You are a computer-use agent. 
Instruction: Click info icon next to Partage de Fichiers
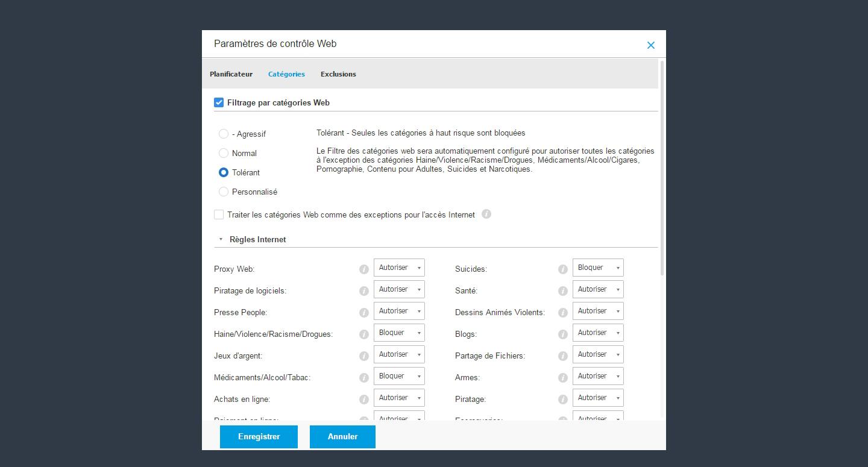click(562, 356)
